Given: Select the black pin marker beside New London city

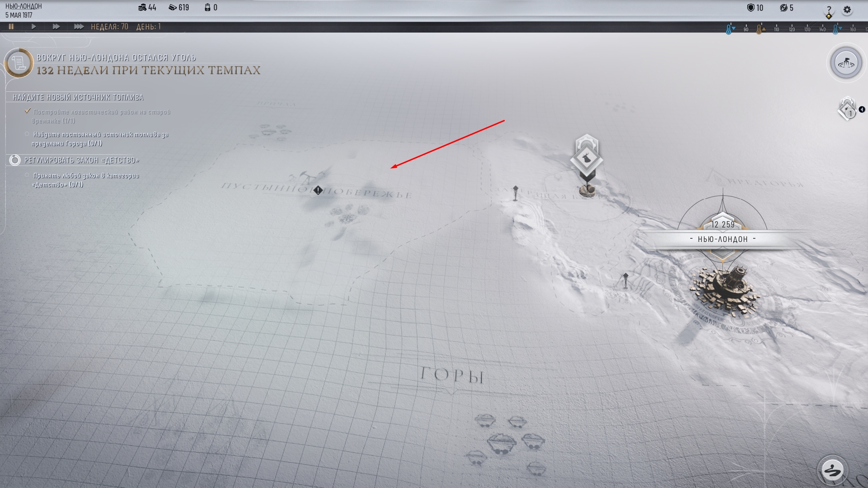Looking at the screenshot, I should tap(626, 280).
